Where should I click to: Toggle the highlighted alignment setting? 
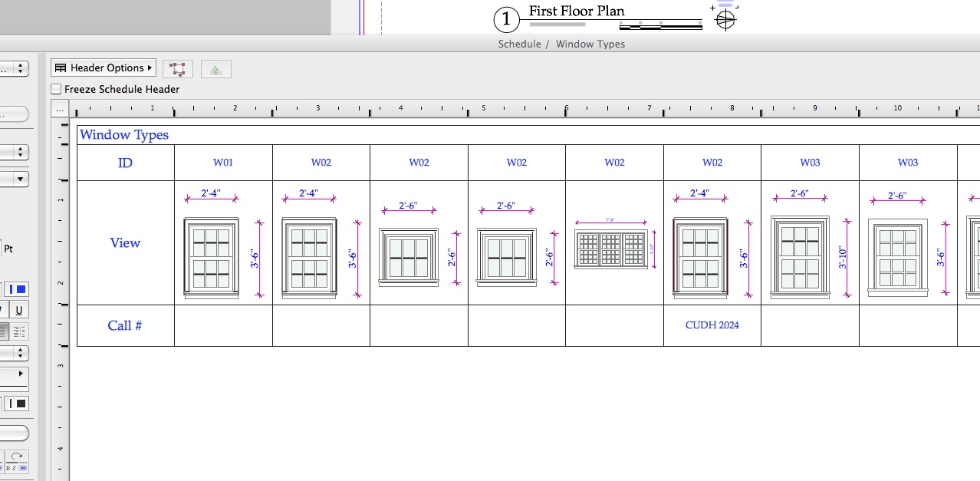pos(4,331)
